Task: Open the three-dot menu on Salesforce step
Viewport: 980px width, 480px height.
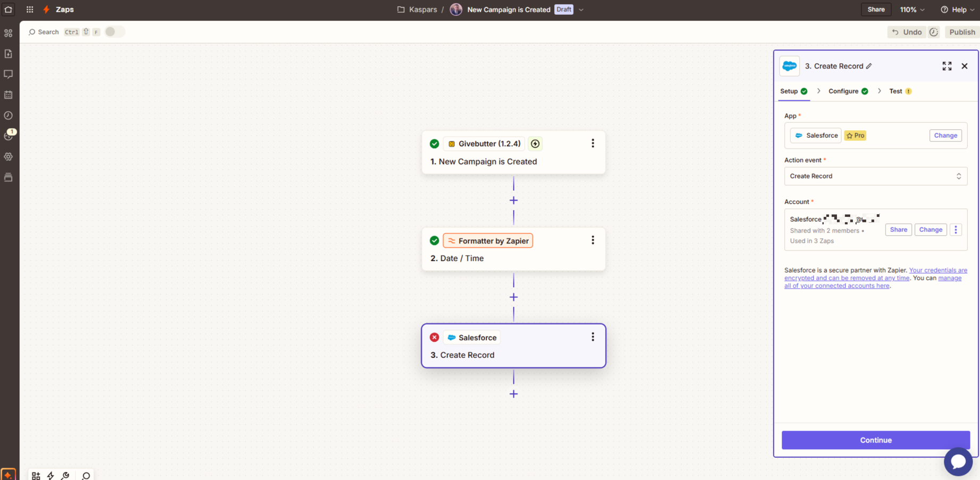Action: pos(593,337)
